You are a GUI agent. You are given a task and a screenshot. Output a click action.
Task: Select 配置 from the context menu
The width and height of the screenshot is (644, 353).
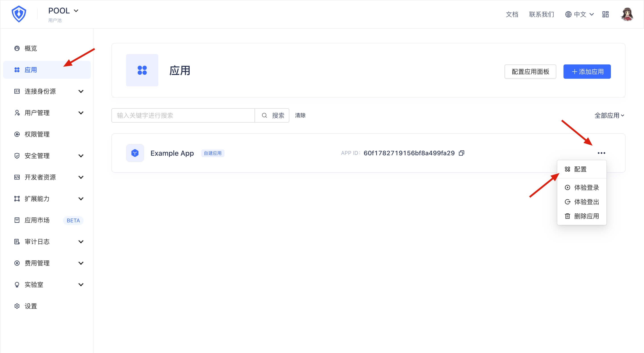tap(580, 169)
